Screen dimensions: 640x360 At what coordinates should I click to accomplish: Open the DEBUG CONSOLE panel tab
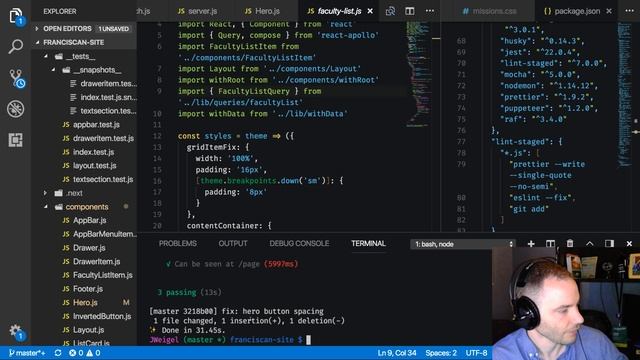[x=299, y=243]
